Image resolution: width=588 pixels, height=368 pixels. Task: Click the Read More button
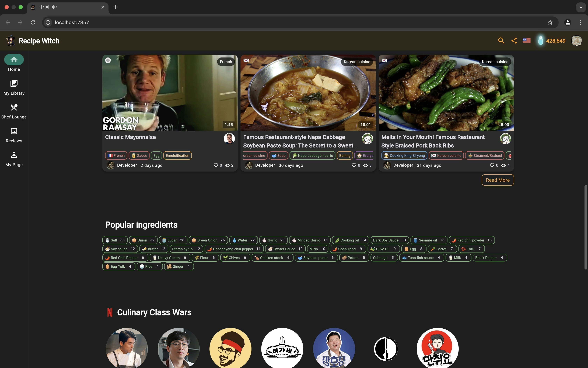point(498,180)
